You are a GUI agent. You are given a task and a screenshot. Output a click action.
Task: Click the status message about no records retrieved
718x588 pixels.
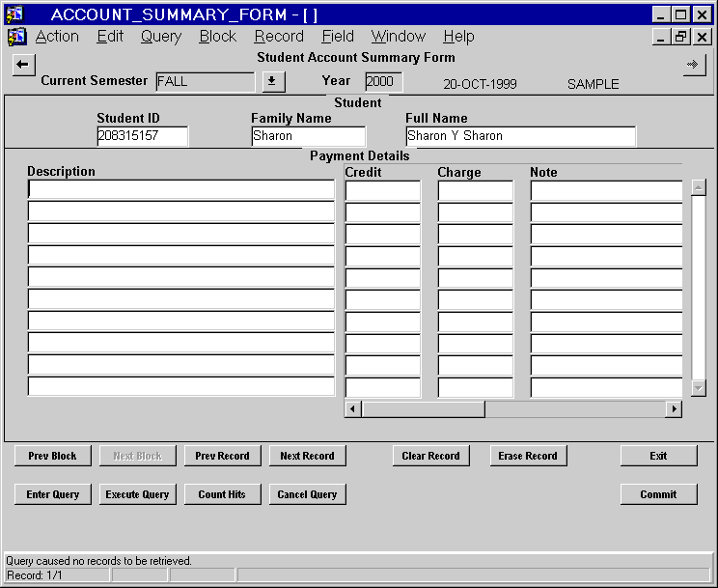pyautogui.click(x=98, y=561)
